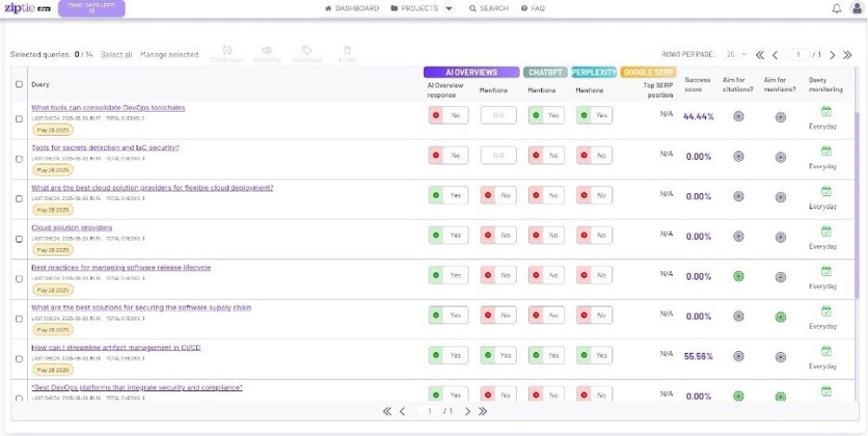
Task: Toggle Aim for citations on secrets detection row
Action: [x=738, y=156]
